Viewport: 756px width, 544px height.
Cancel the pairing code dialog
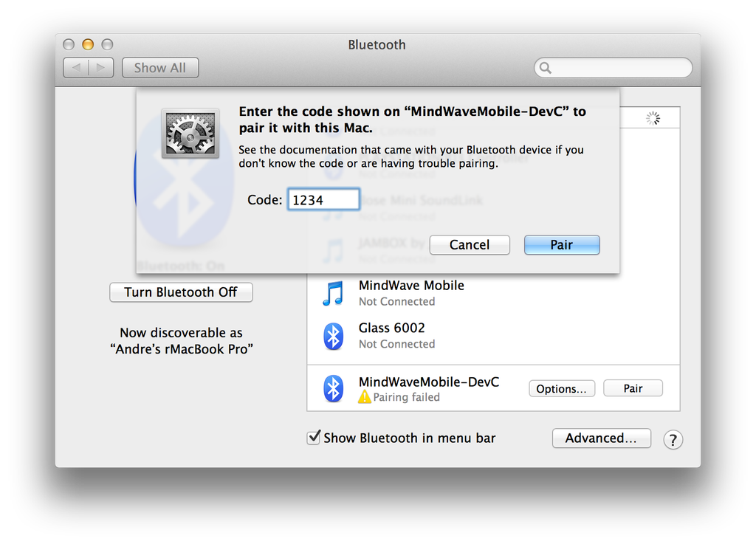click(469, 245)
